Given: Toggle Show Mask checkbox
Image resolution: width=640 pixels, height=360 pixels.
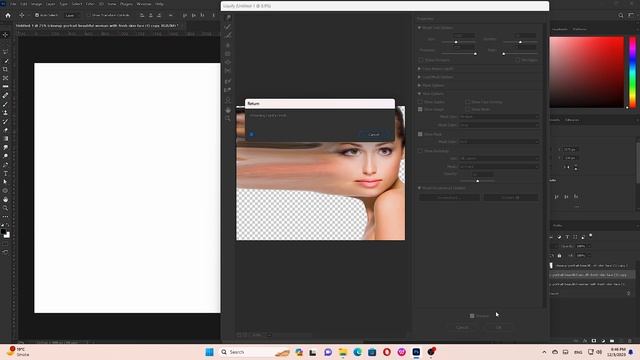Looking at the screenshot, I should click(x=420, y=134).
